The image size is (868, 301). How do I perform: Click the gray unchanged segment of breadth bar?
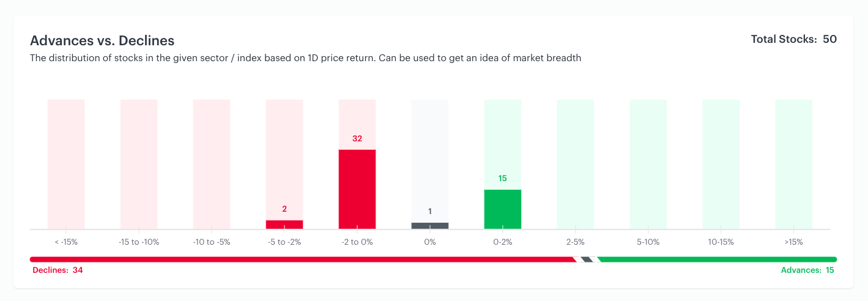point(587,259)
